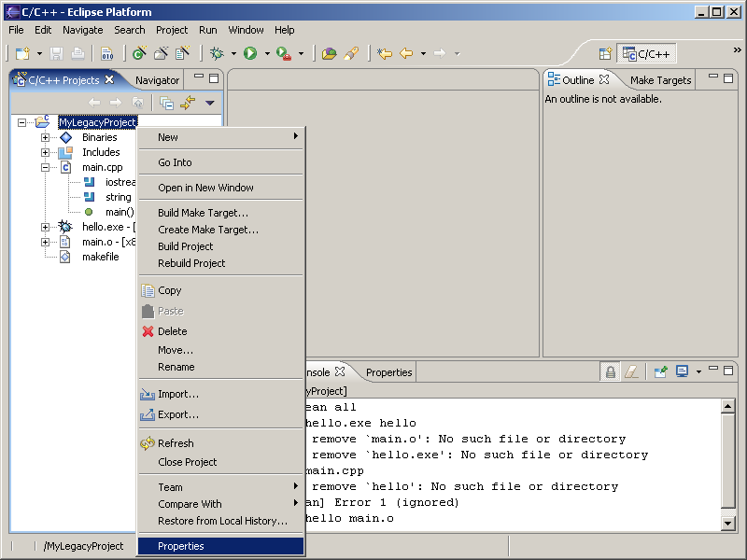Select the makefile in project tree

pyautogui.click(x=100, y=257)
